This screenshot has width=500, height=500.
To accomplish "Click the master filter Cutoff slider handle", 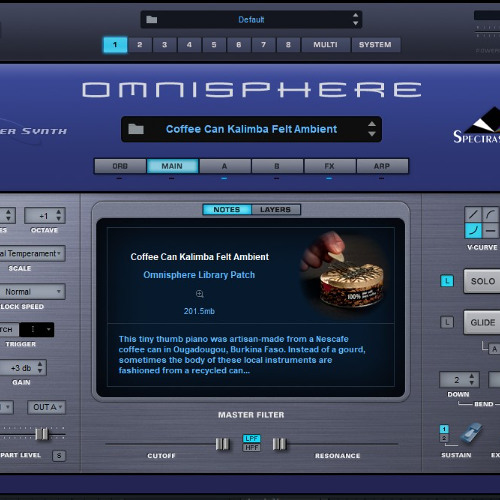I will coord(222,444).
